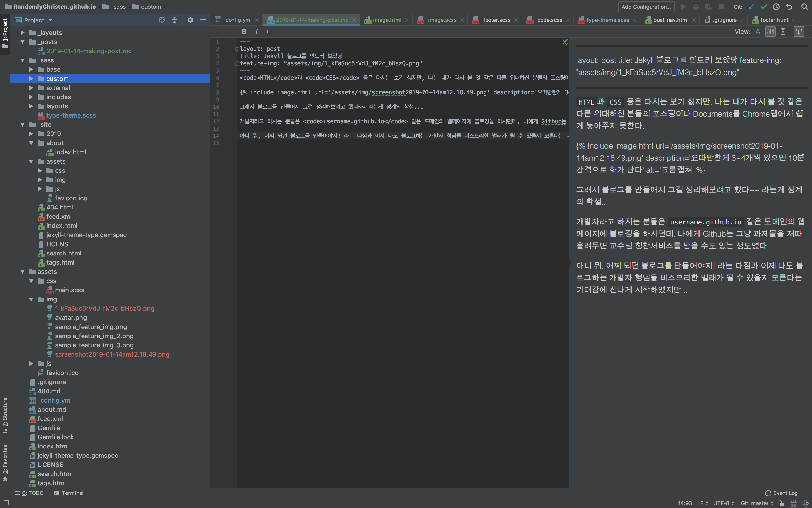Screen dimensions: 812x508
Task: Collapse the _sass folder
Action: click(22, 60)
